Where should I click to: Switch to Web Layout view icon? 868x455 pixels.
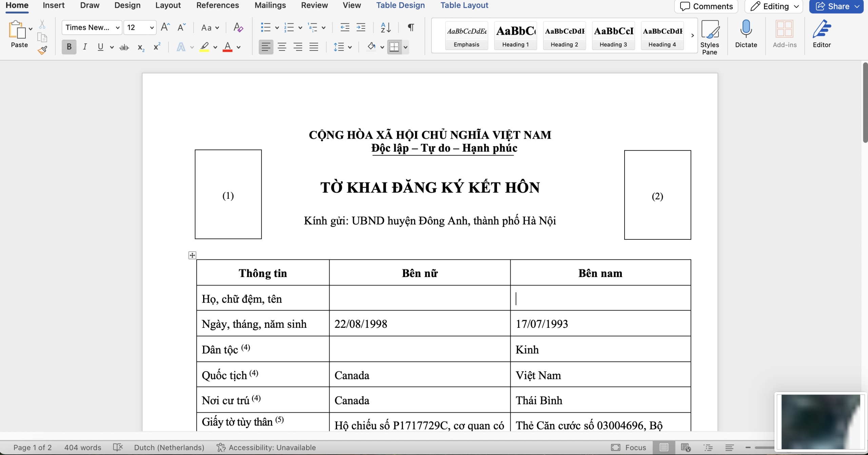pyautogui.click(x=686, y=448)
